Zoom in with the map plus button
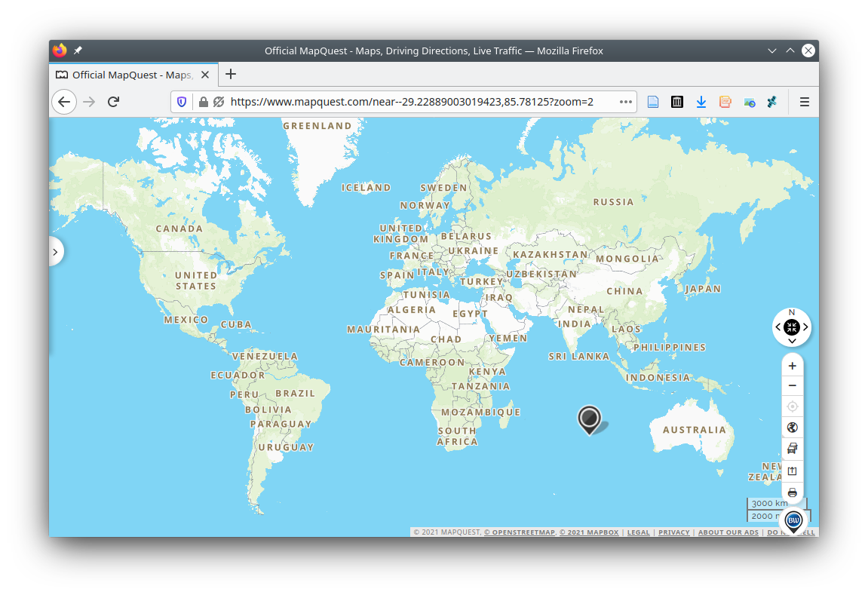Screen dimensions: 868x595 (792, 366)
